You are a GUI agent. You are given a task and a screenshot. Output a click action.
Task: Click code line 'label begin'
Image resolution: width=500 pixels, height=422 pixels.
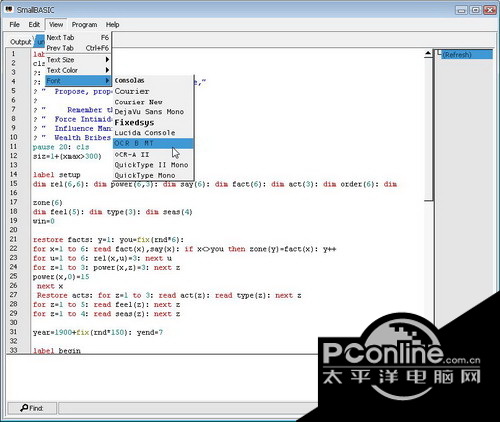[57, 351]
